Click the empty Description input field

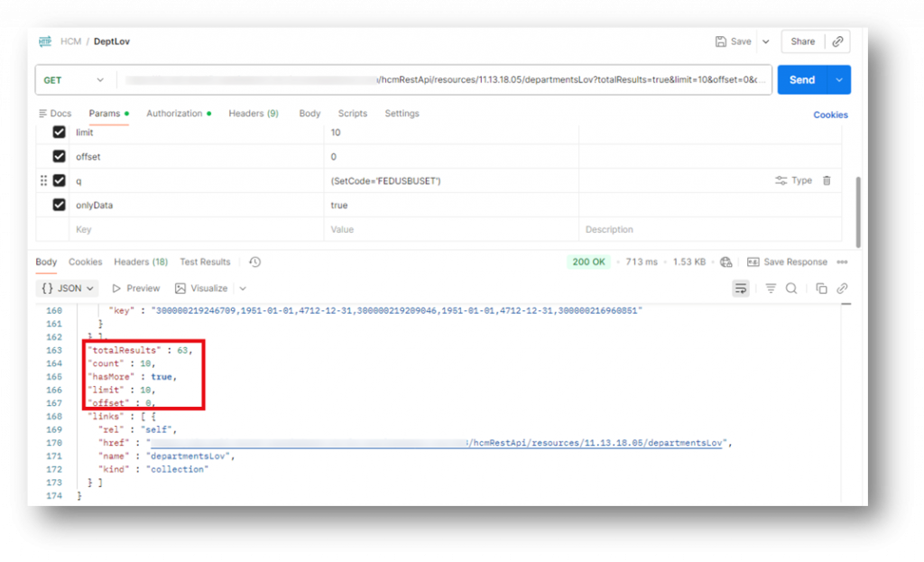coord(710,229)
